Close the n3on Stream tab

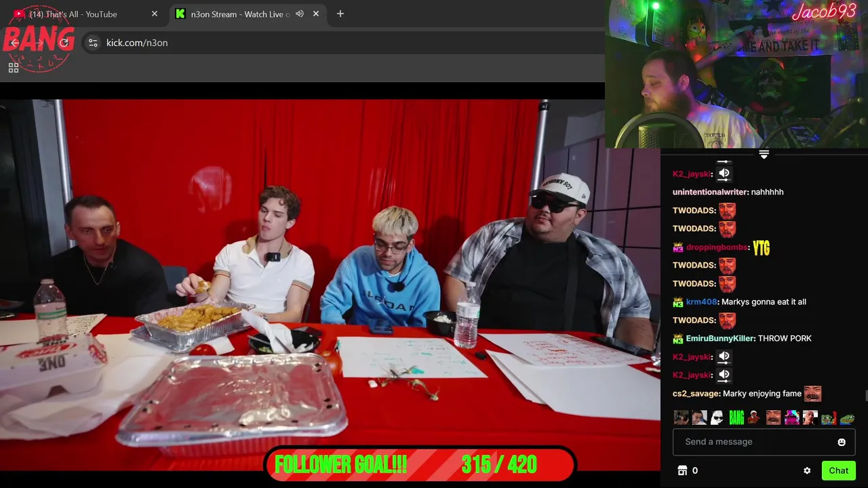click(x=316, y=14)
